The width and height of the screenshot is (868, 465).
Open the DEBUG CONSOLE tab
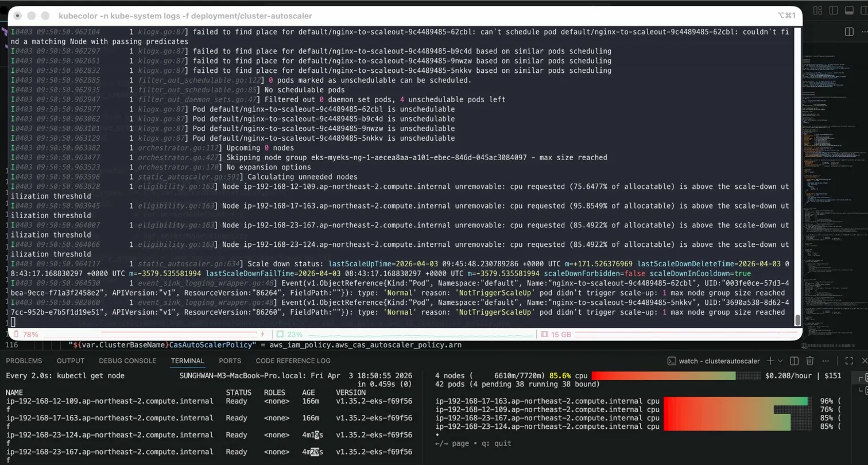pos(127,361)
